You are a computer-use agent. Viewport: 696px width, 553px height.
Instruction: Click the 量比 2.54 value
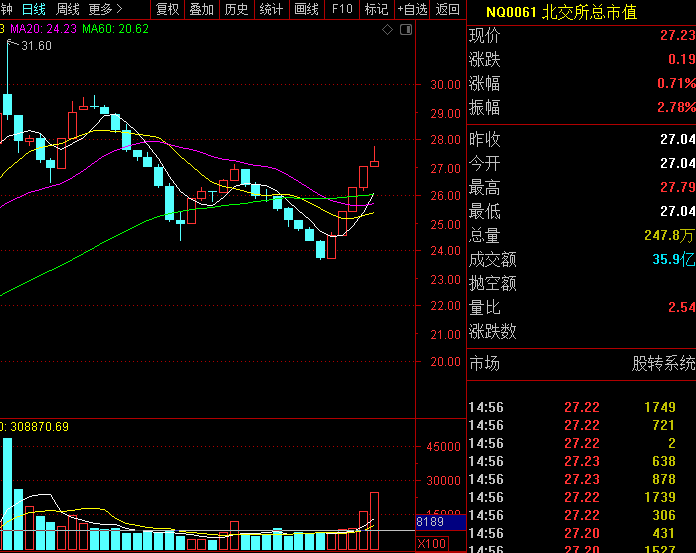pos(682,307)
